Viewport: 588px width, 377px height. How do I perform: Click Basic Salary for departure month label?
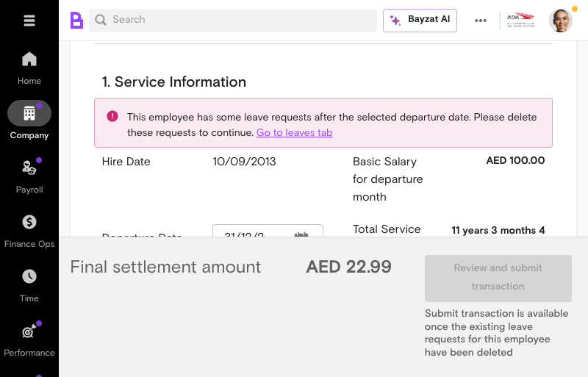click(388, 179)
